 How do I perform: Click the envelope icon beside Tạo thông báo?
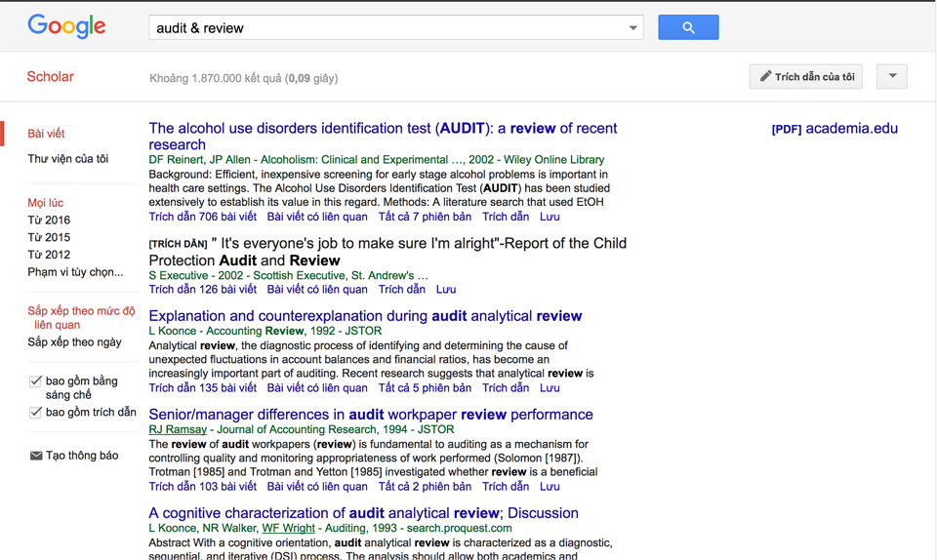pyautogui.click(x=36, y=456)
